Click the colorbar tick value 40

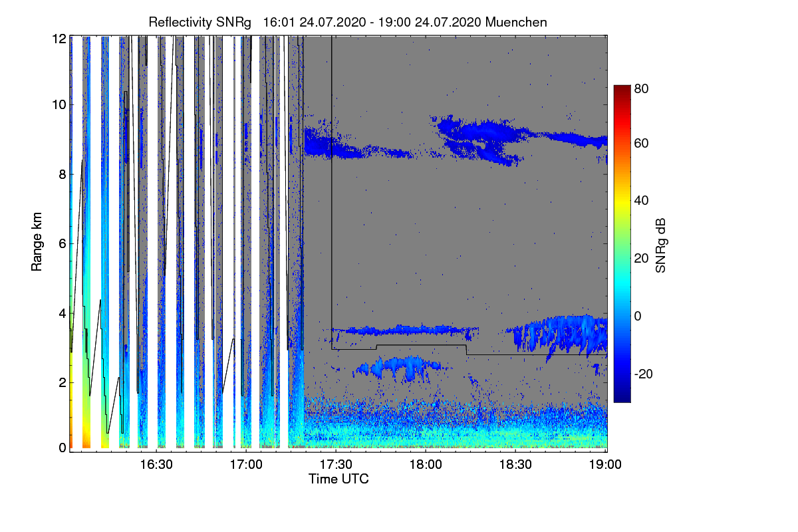coord(640,200)
